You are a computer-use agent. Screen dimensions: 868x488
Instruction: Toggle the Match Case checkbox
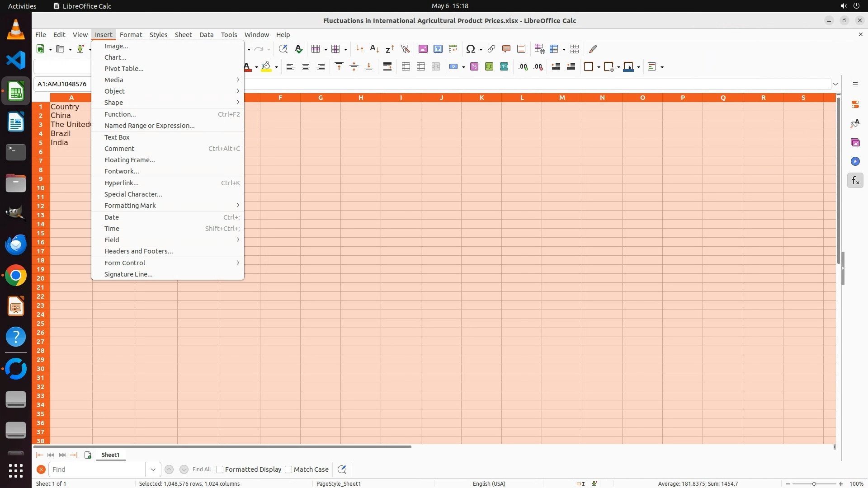[288, 469]
